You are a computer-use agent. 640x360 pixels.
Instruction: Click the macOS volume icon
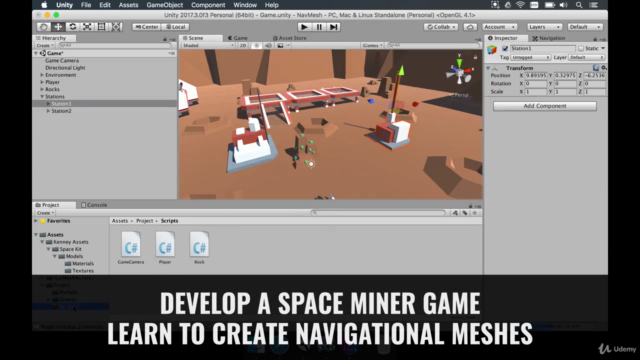563,5
